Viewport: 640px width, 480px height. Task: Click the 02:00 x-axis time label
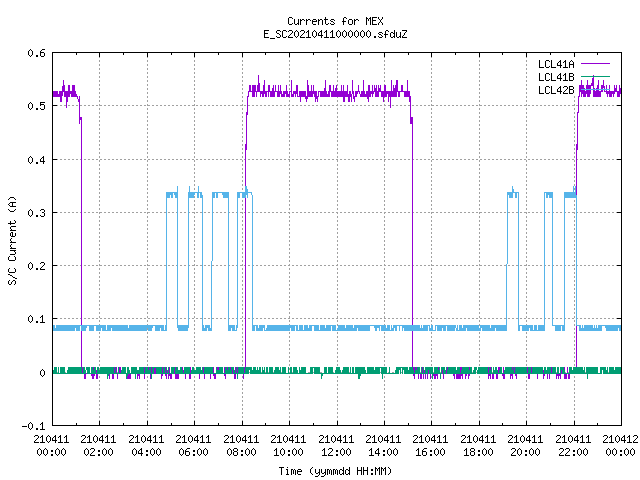(x=98, y=452)
